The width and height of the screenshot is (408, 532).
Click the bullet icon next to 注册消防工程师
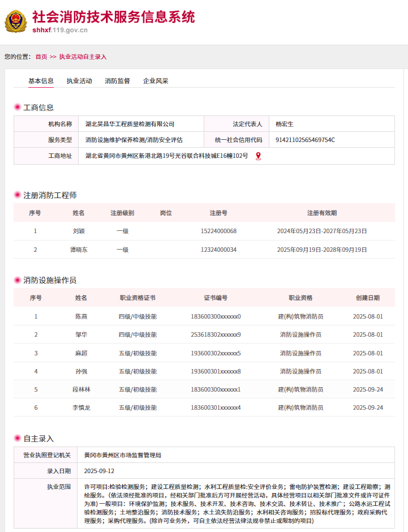pyautogui.click(x=18, y=195)
